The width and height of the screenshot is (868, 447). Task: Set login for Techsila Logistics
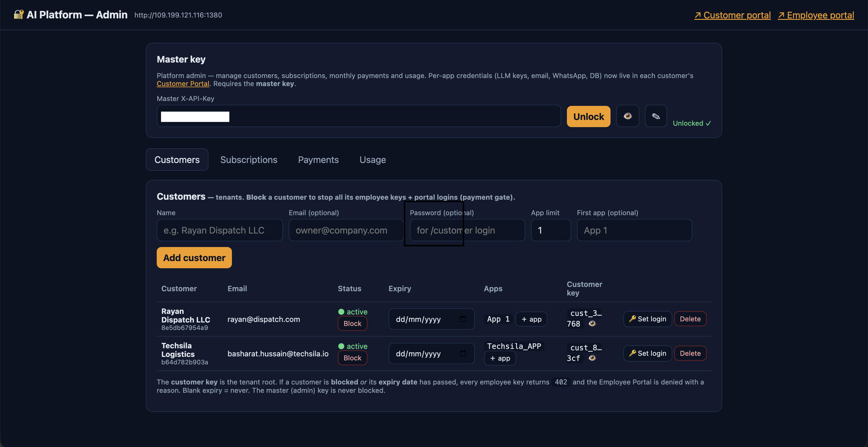coord(648,353)
